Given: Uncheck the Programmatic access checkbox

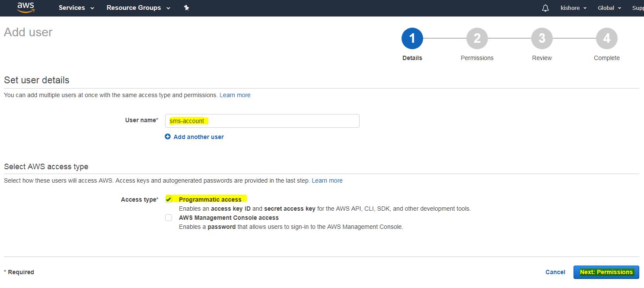Looking at the screenshot, I should [169, 199].
